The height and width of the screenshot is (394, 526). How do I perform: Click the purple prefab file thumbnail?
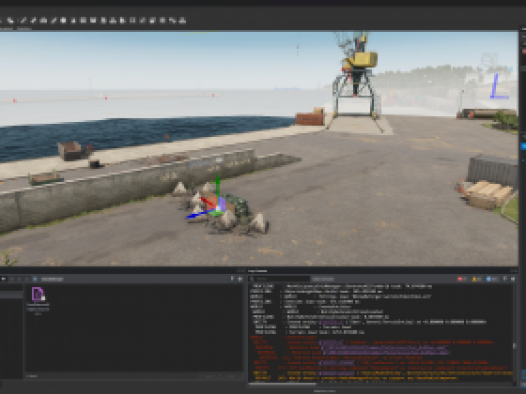click(x=38, y=294)
